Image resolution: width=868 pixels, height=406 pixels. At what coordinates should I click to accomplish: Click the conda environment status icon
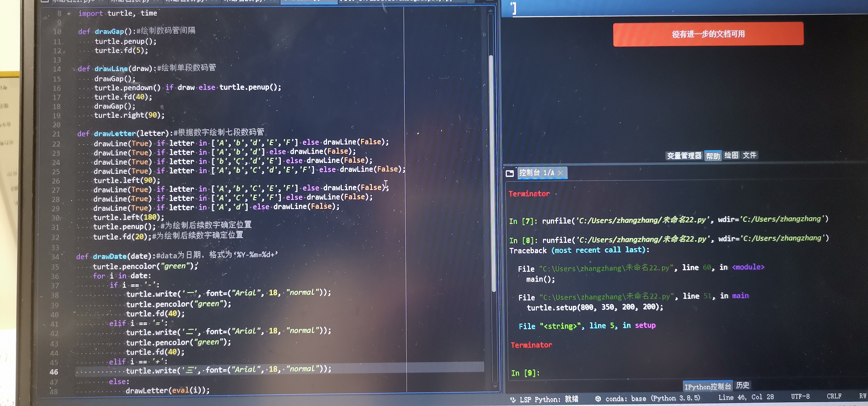(598, 399)
